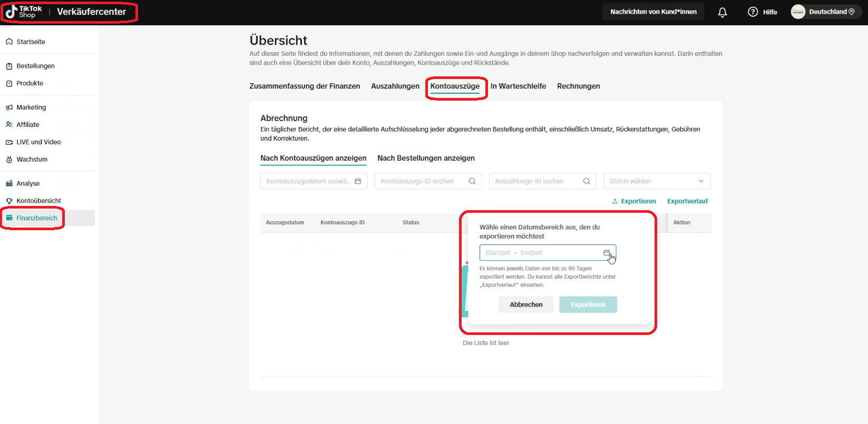Select Nach Bestellungen anzeigen tab
This screenshot has width=868, height=424.
click(x=426, y=158)
